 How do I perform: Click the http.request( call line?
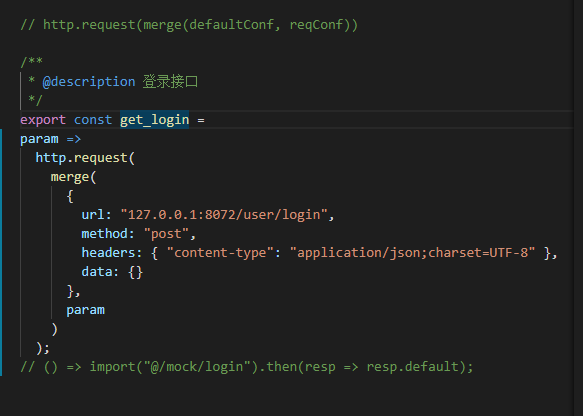click(85, 158)
